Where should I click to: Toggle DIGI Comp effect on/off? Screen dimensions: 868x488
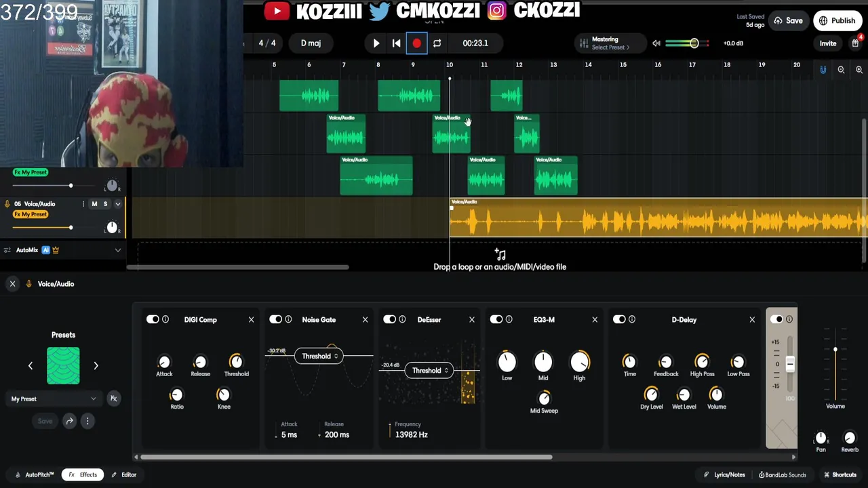(153, 319)
